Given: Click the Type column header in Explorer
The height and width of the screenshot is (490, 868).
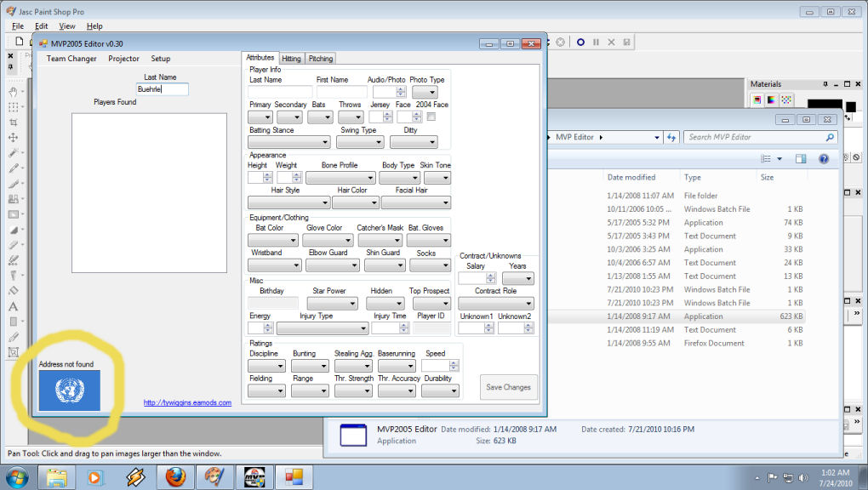Looking at the screenshot, I should click(692, 177).
